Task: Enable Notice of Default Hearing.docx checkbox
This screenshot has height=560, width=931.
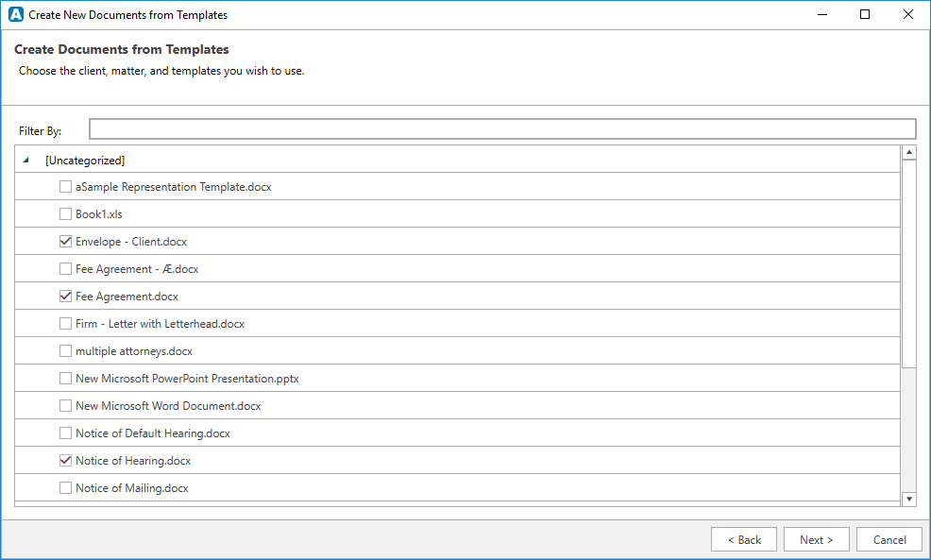Action: (x=65, y=433)
